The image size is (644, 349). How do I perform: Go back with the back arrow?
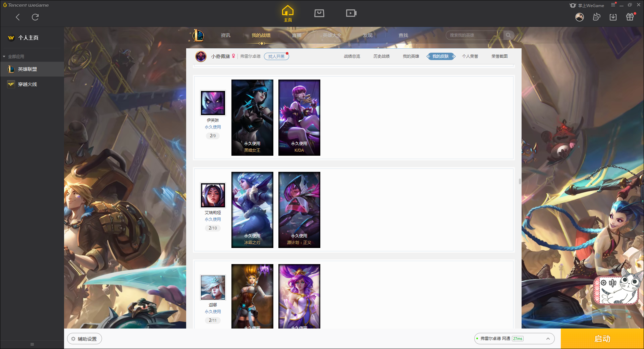tap(18, 17)
